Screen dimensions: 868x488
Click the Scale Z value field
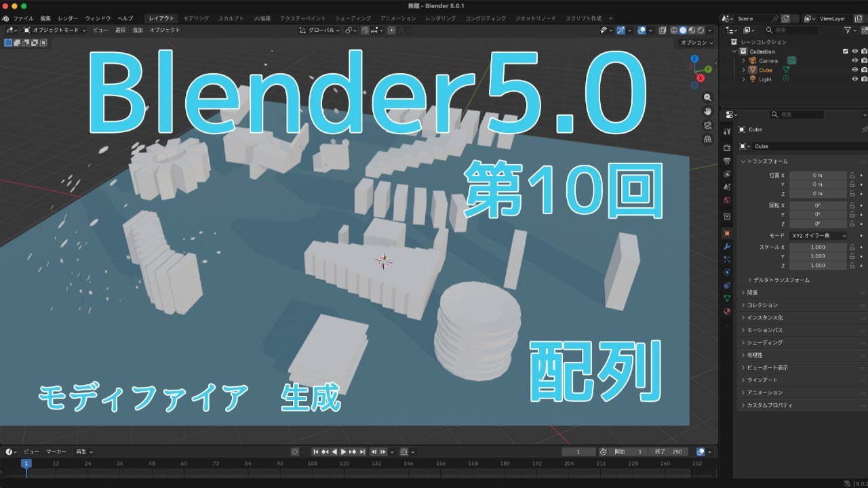(x=818, y=266)
